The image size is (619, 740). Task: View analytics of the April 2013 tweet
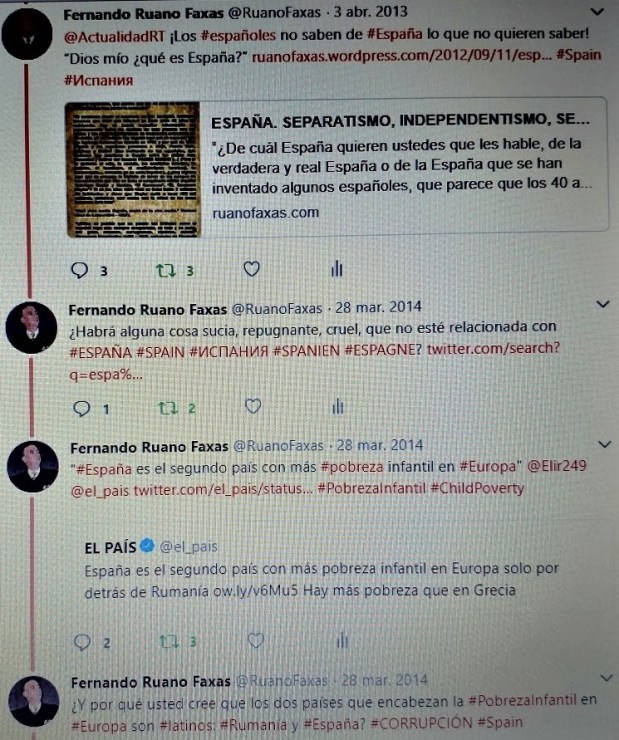tap(337, 269)
